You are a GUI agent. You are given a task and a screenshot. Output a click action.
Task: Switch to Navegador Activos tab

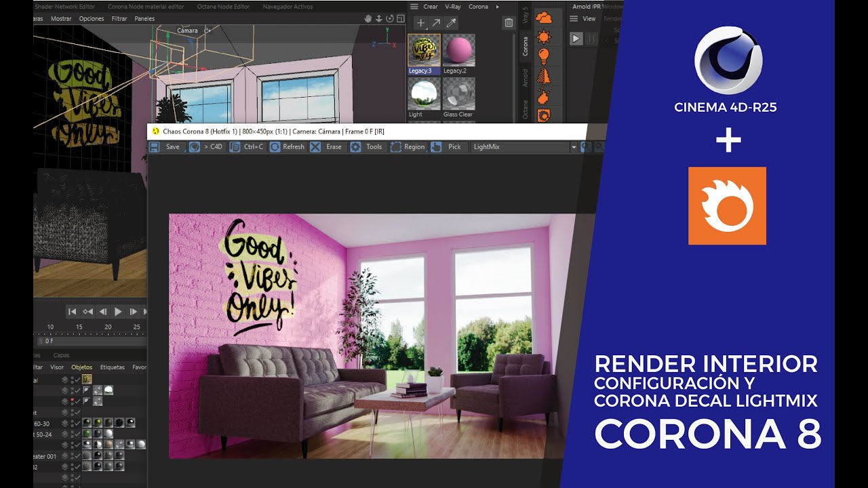289,7
